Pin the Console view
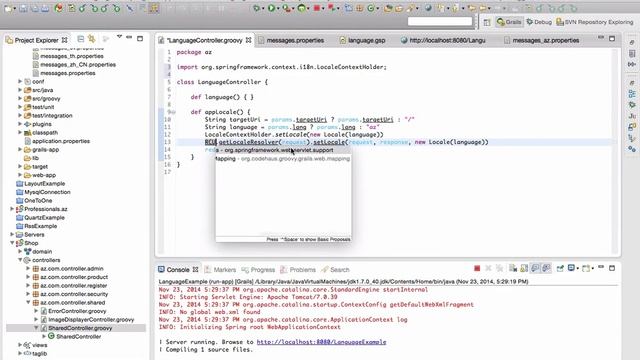This screenshot has height=360, width=640. point(560,268)
